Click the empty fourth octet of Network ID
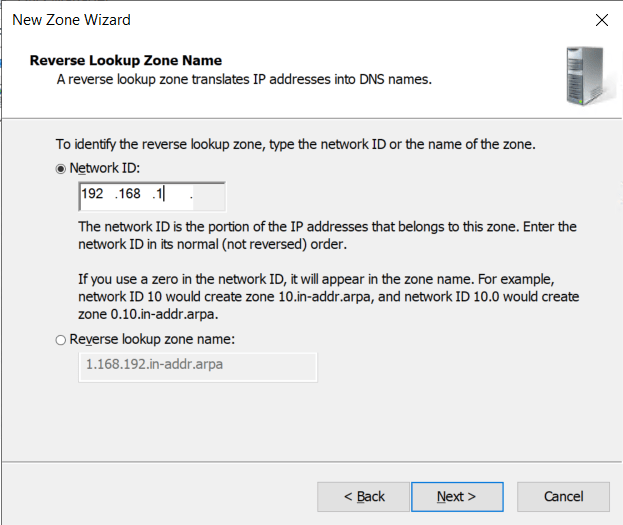Screen dimensions: 623x525 coord(206,194)
